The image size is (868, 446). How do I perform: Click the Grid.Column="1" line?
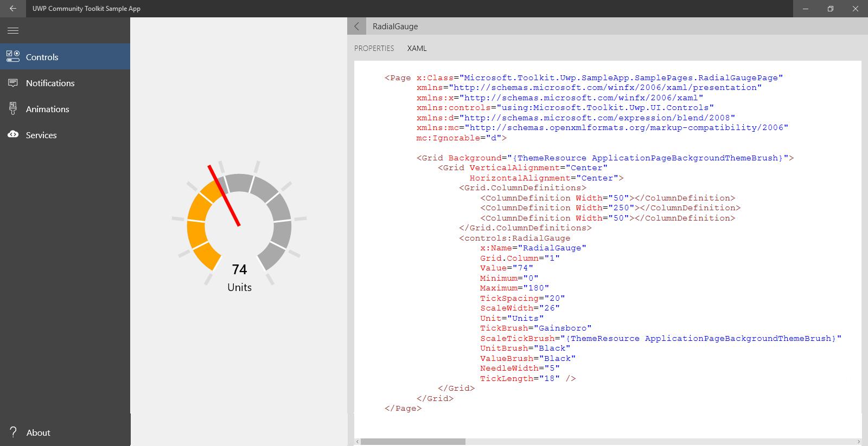point(520,258)
